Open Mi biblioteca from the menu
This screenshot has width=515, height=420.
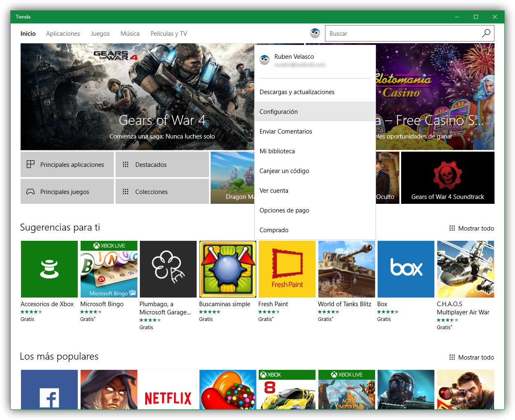[x=315, y=151]
